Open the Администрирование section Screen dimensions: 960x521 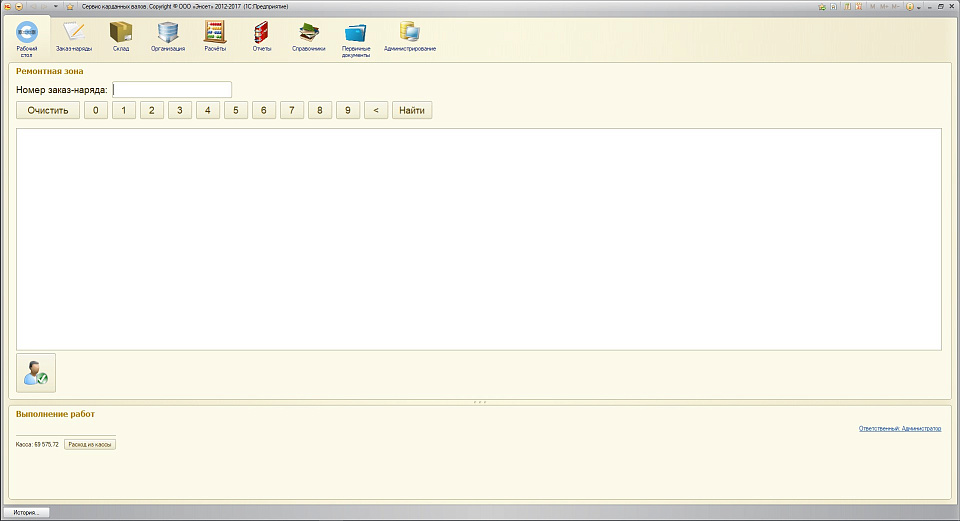pyautogui.click(x=410, y=36)
